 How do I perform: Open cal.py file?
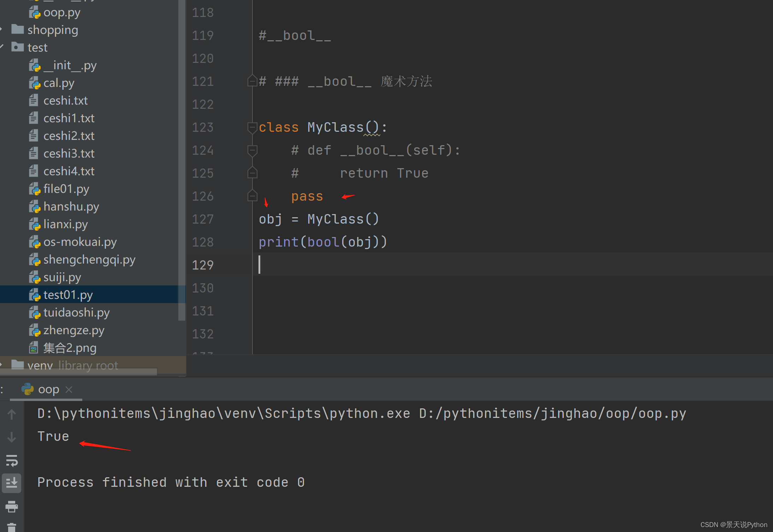(x=59, y=83)
